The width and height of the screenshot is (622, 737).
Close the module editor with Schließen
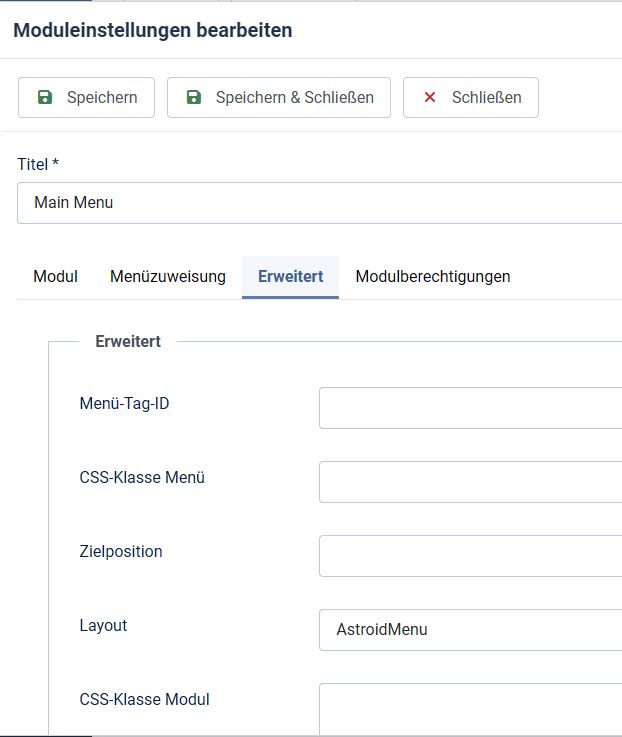pos(471,97)
